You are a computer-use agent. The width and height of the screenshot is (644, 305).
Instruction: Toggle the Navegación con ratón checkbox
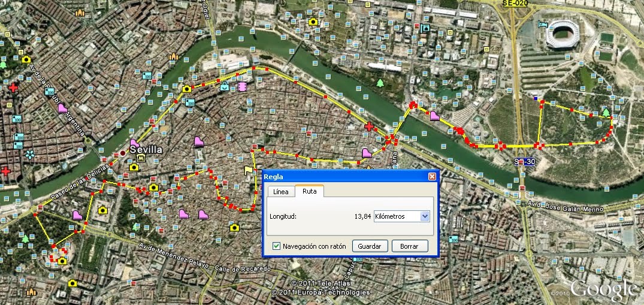click(276, 246)
